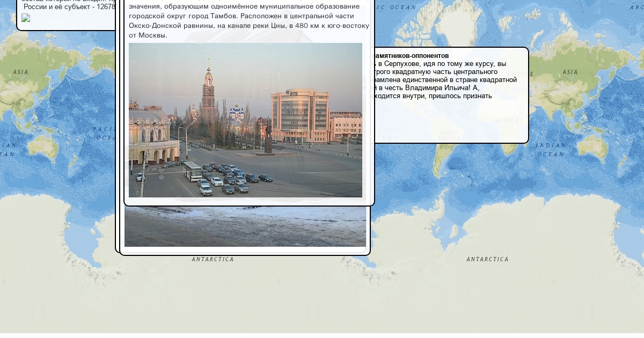Select the right ANTARCTICA map label
Viewport: 644px width, 338px height.
point(487,260)
